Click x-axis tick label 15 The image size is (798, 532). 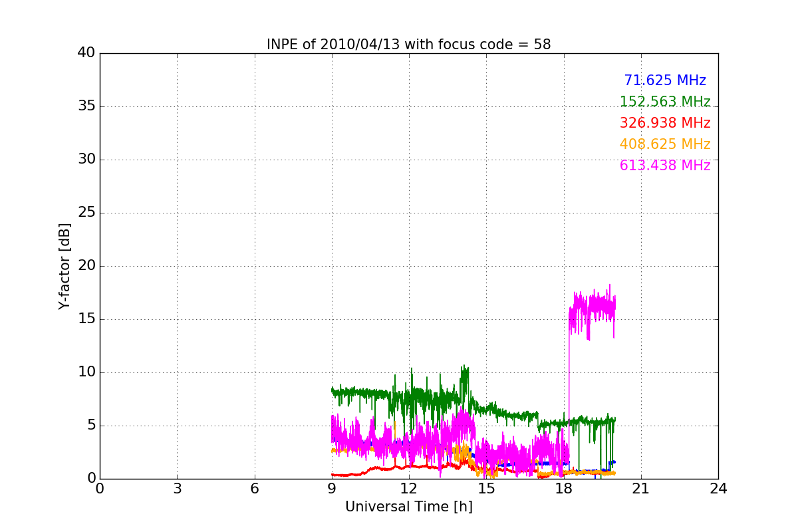(486, 489)
